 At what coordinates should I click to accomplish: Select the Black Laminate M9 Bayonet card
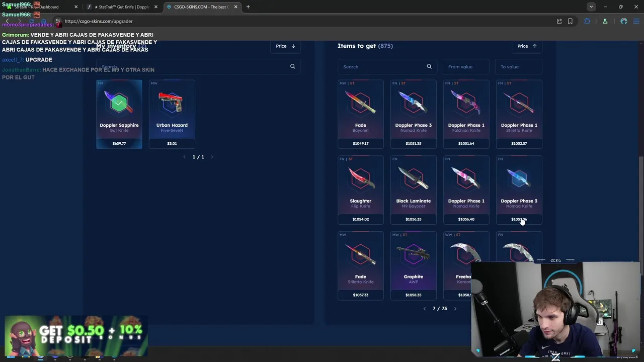(414, 190)
